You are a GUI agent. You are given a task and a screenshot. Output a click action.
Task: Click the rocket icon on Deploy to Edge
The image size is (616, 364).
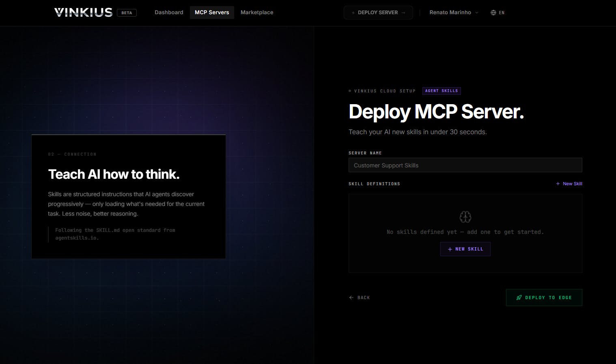[519, 298]
